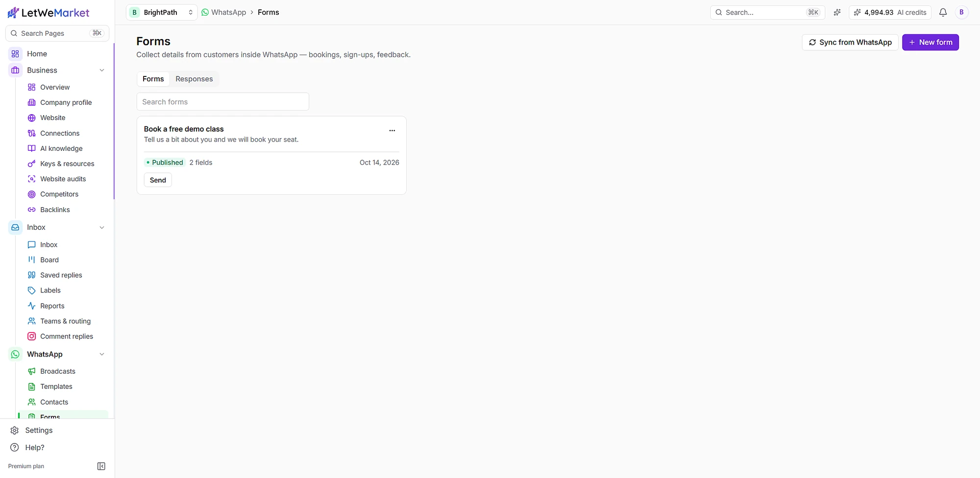Focus the Search Pages box
This screenshot has width=980, height=478.
(57, 33)
